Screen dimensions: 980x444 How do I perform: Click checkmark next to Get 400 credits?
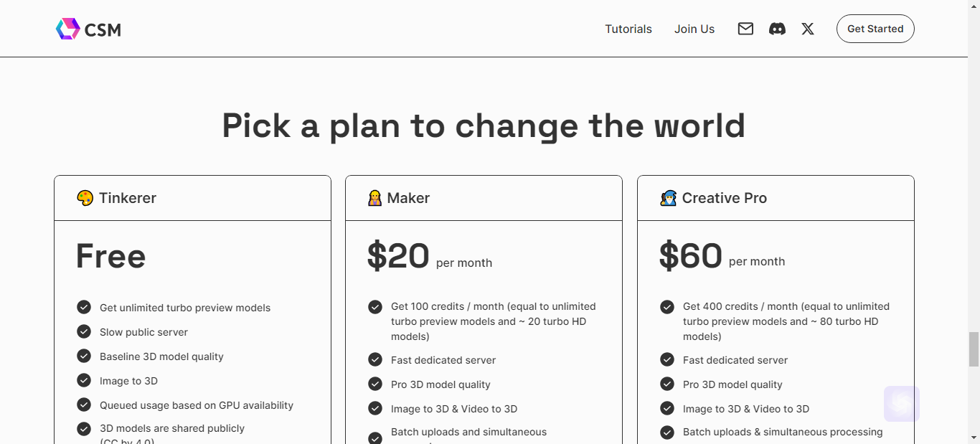(667, 307)
